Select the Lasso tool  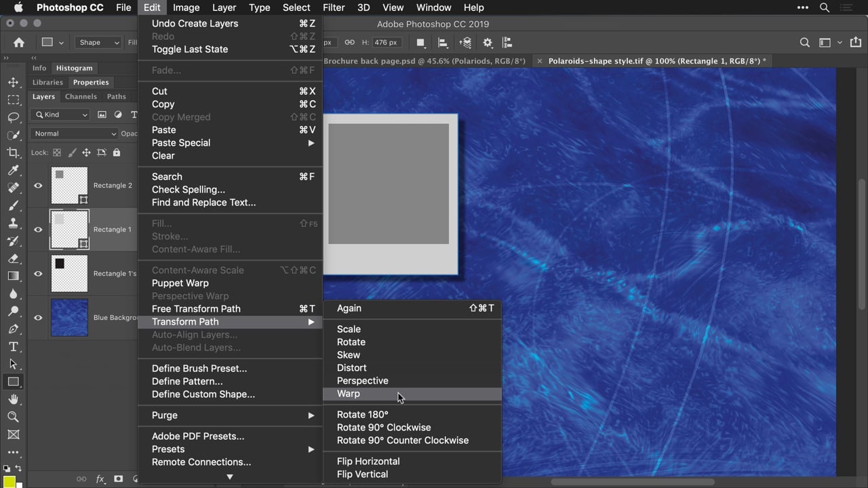point(13,117)
